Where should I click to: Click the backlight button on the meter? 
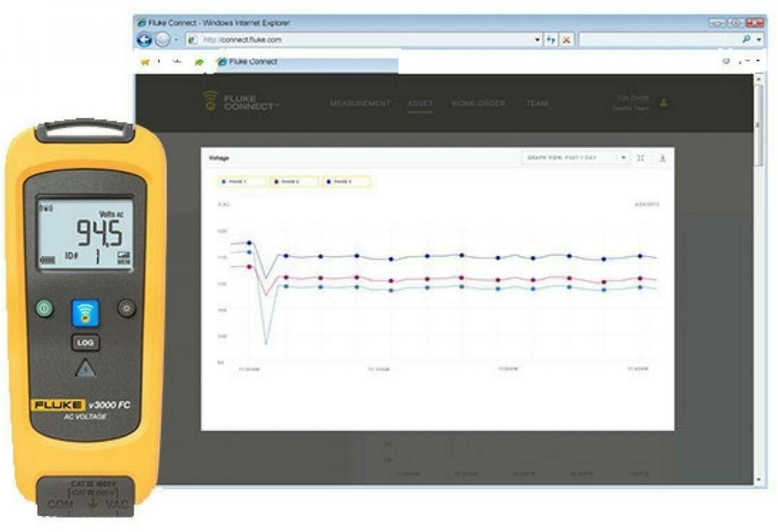click(x=127, y=308)
